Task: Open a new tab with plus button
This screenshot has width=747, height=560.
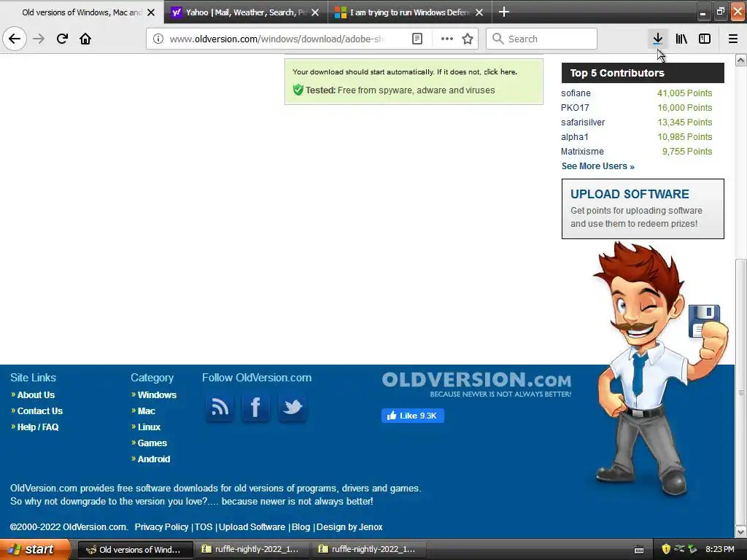Action: 504,12
